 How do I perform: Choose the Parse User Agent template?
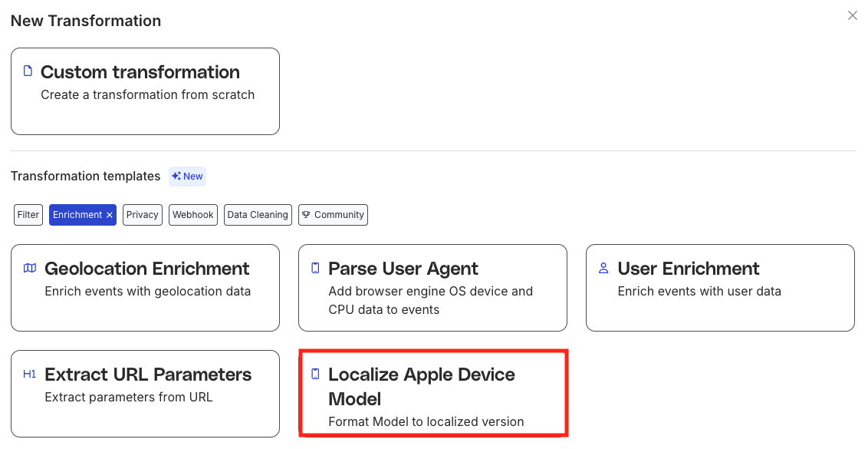click(x=433, y=288)
